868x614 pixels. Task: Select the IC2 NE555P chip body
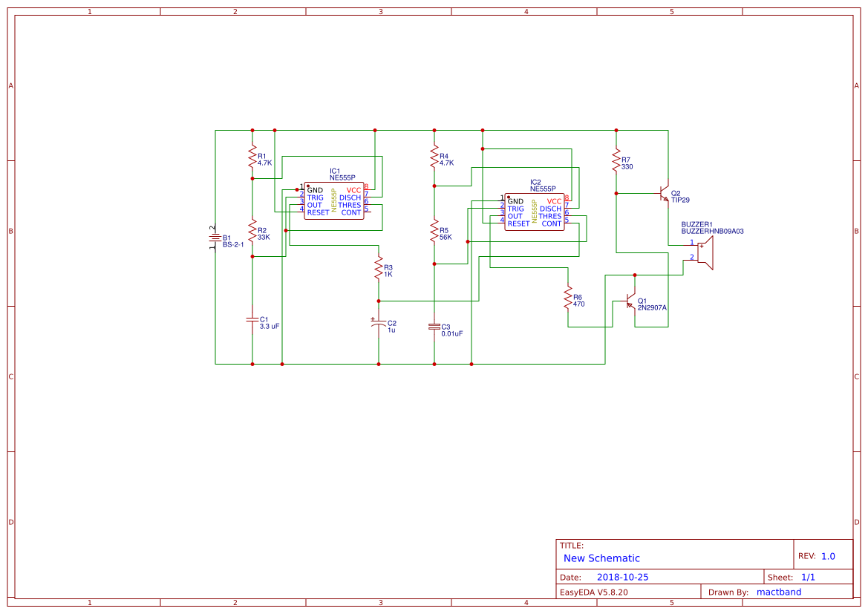tap(535, 212)
